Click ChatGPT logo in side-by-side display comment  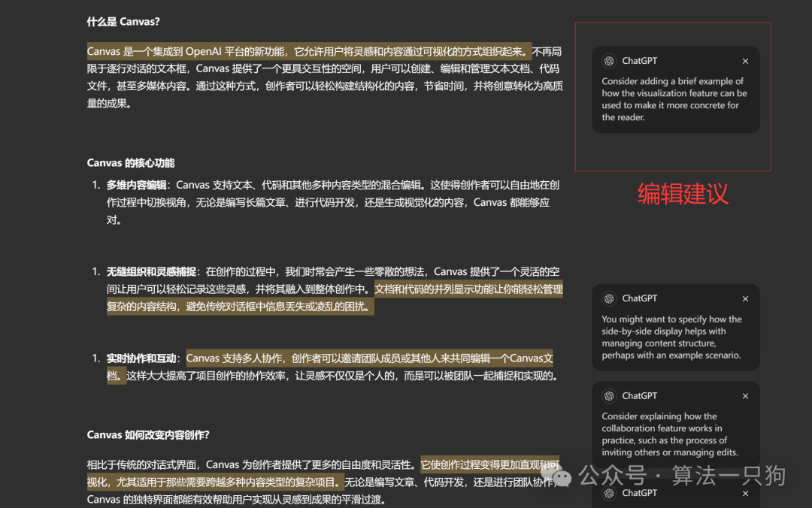[x=609, y=298]
